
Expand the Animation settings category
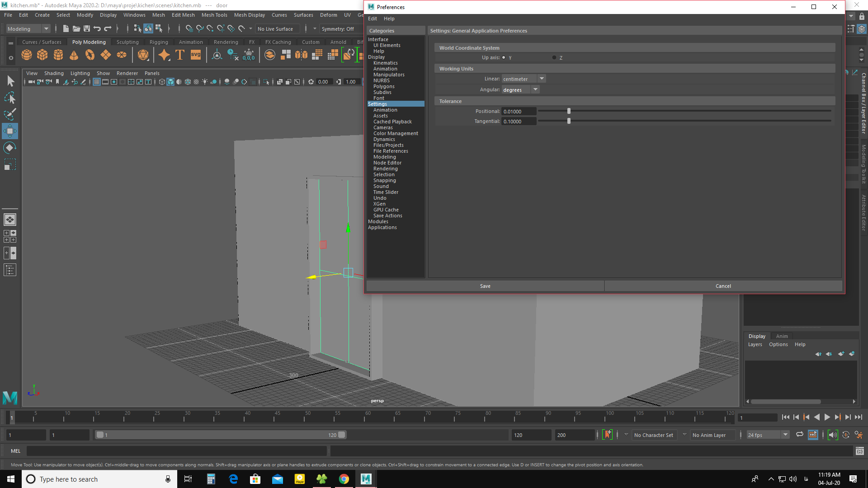385,110
